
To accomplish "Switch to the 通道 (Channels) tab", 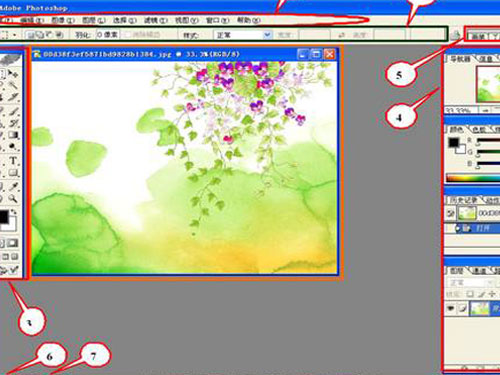I will point(480,271).
